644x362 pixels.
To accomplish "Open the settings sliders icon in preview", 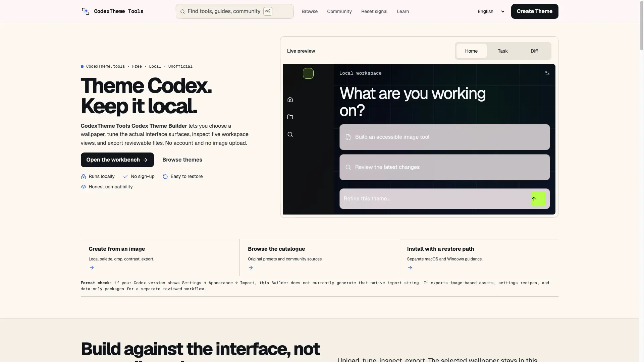I will [x=547, y=73].
